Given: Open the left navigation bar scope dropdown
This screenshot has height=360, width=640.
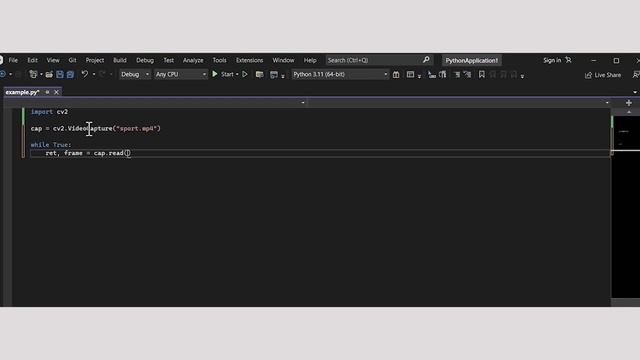Looking at the screenshot, I should [303, 103].
